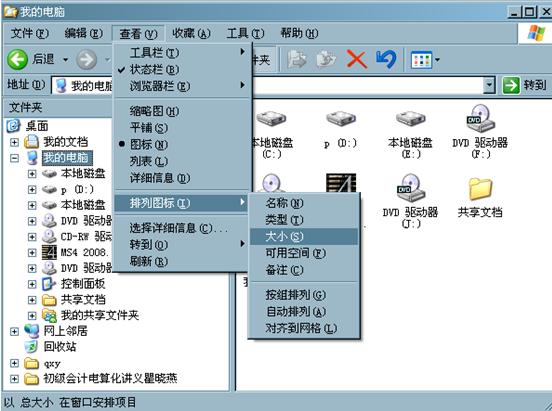Open the 共享文档 folder icon in pane

point(480,188)
